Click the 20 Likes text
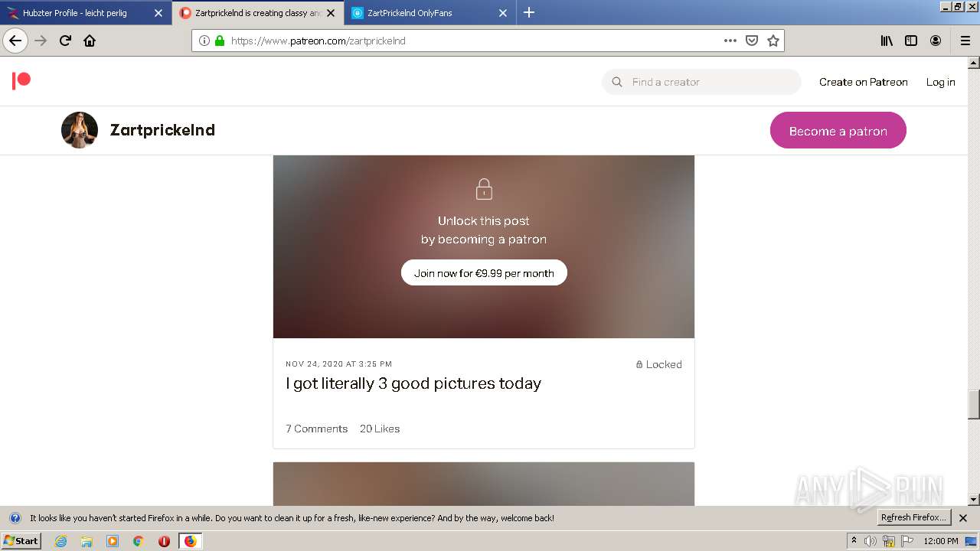 click(x=380, y=429)
